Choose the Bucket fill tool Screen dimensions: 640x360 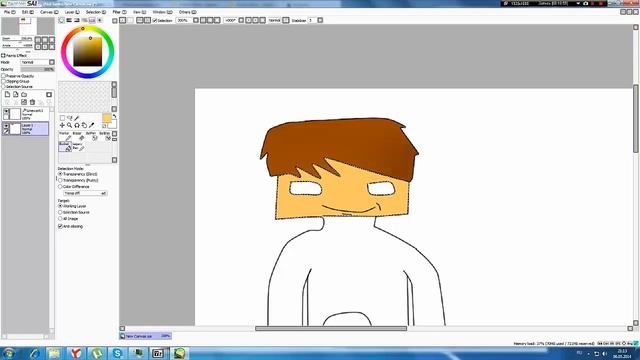click(x=65, y=147)
